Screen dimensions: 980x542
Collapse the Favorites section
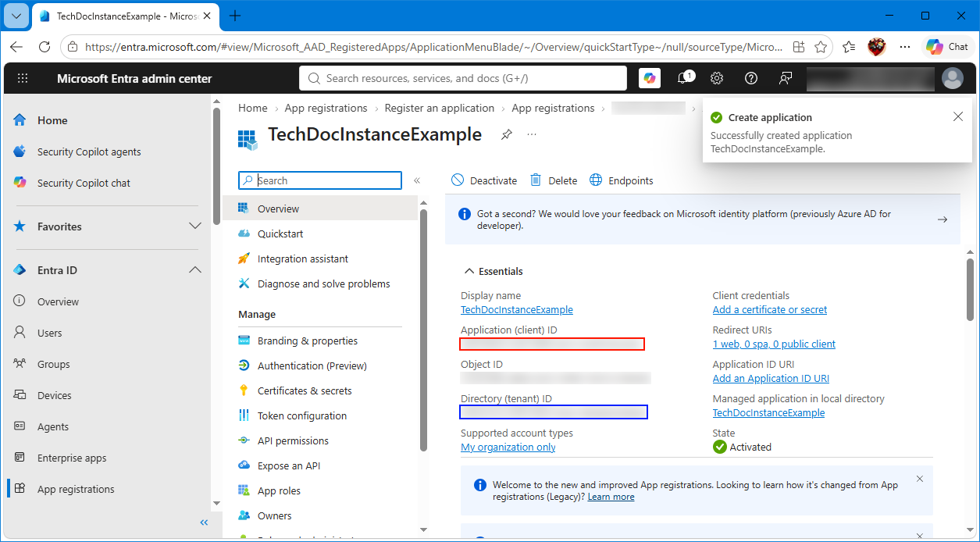[195, 226]
